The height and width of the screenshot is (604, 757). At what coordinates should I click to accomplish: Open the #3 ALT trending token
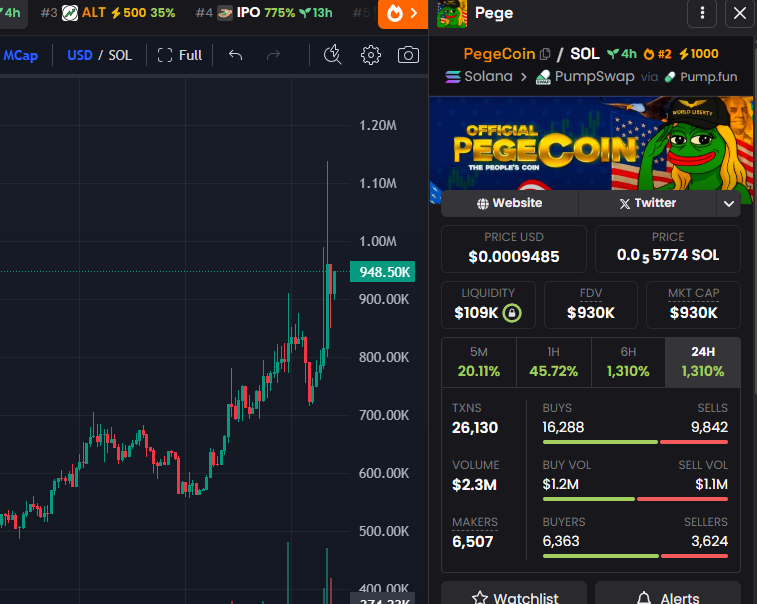[108, 13]
